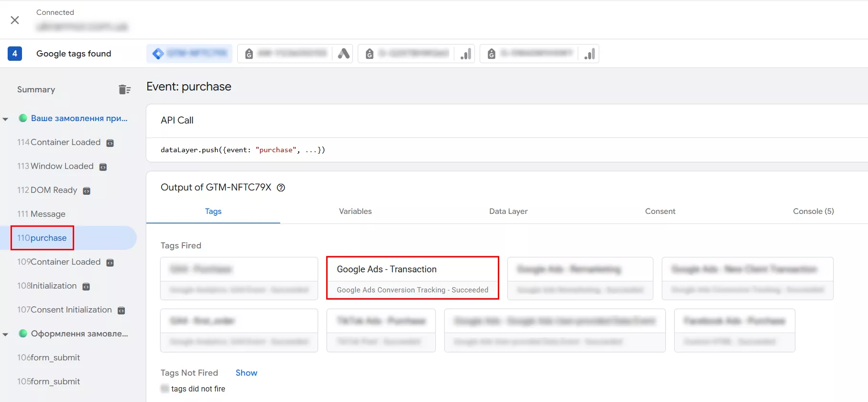Click the Google Ads logo chip icon

(x=343, y=54)
